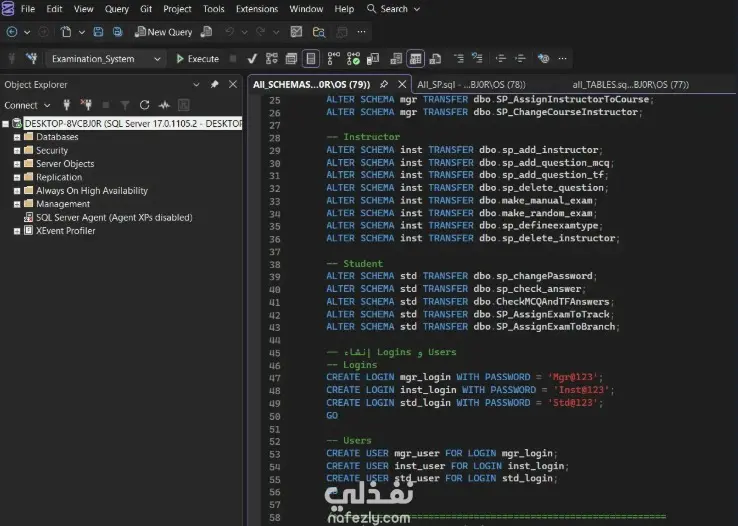This screenshot has height=526, width=738.
Task: Switch to the all_TABLES.sql tab
Action: coord(630,85)
